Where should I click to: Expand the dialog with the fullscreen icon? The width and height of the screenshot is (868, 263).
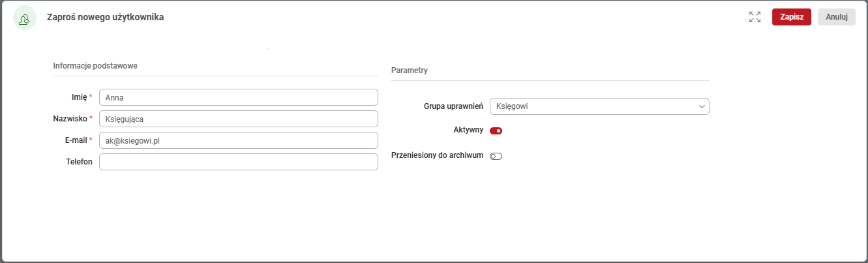755,18
